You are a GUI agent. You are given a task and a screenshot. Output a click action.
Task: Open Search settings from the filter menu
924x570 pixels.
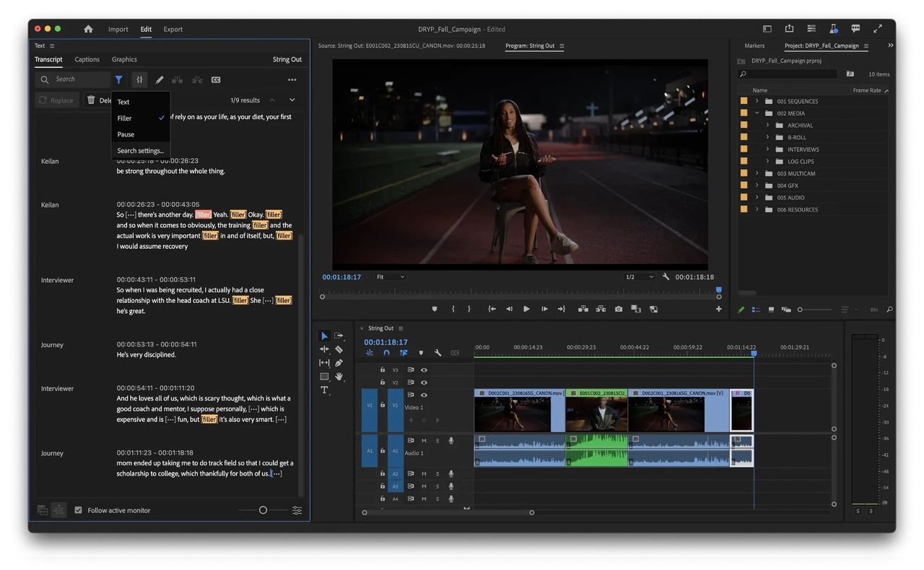[141, 150]
